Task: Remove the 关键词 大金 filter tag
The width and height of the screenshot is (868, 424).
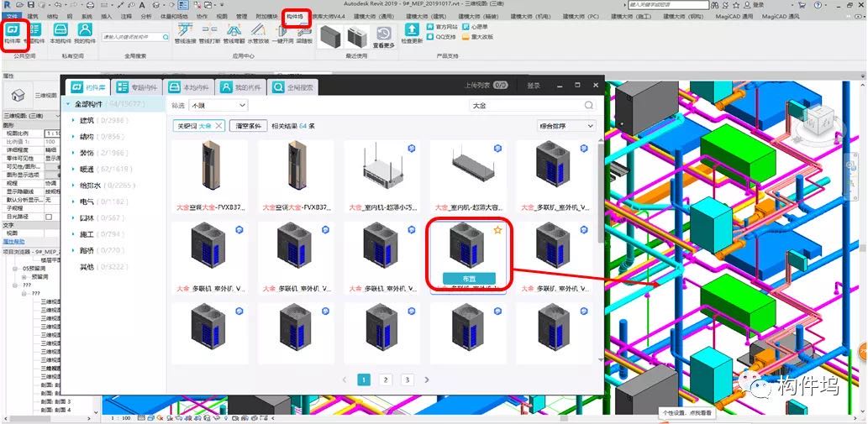Action: (218, 126)
